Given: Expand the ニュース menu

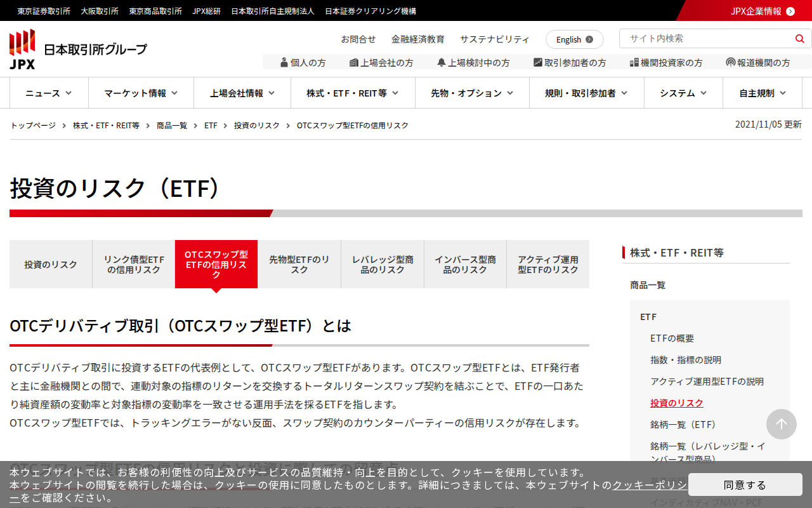Looking at the screenshot, I should [x=49, y=93].
